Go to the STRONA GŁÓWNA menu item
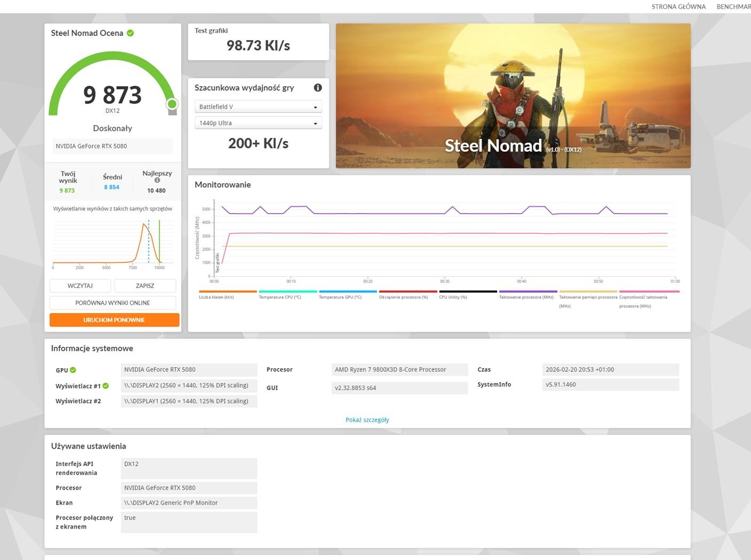 (678, 6)
